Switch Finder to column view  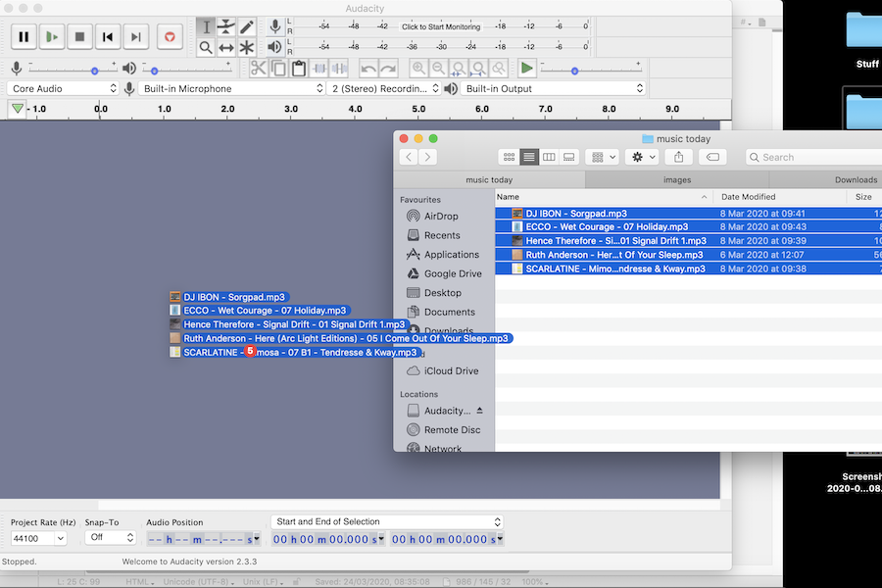tap(549, 157)
